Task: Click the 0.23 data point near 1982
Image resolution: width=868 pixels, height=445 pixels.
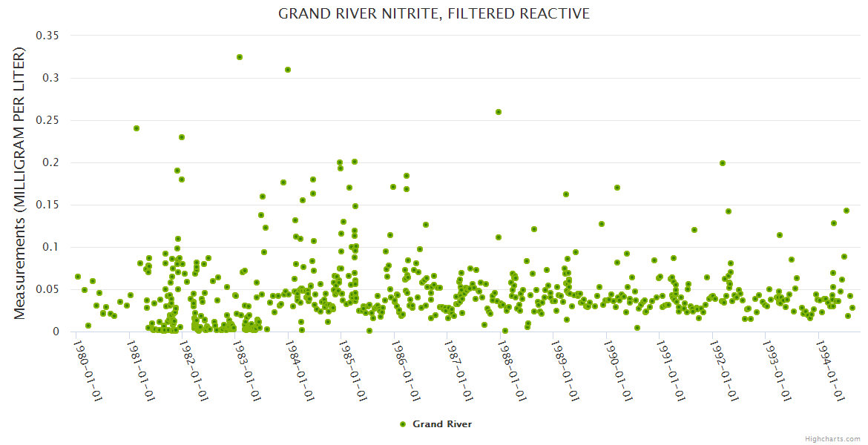Action: tap(182, 137)
